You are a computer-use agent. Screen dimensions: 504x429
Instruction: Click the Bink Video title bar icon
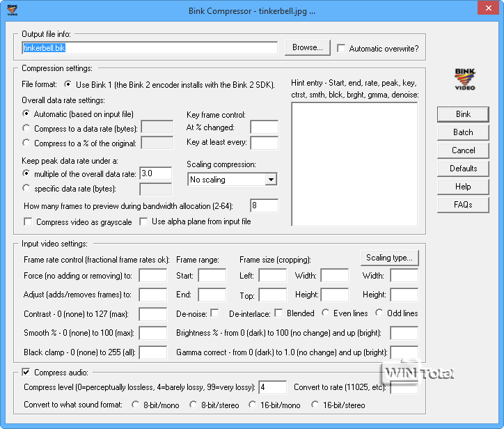[x=13, y=10]
